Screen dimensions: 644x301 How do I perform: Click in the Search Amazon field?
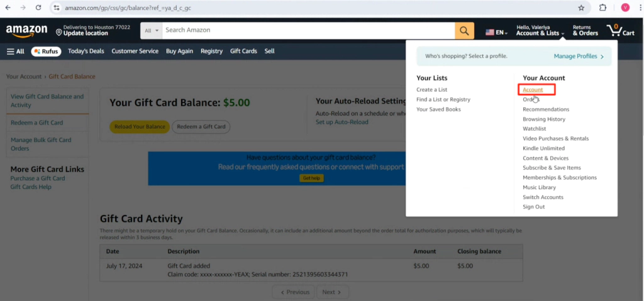308,30
